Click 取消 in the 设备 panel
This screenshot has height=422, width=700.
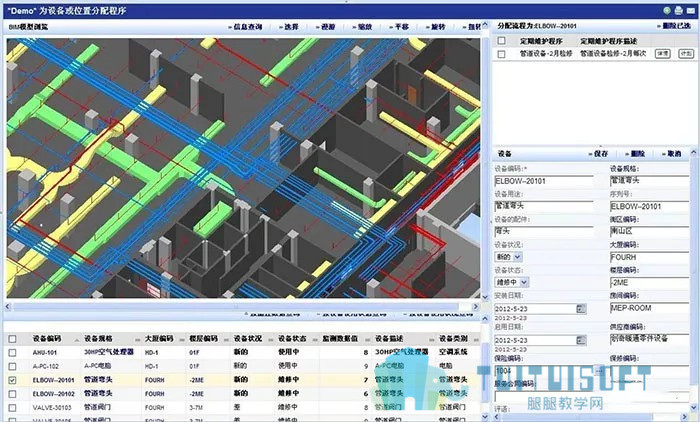[x=672, y=154]
